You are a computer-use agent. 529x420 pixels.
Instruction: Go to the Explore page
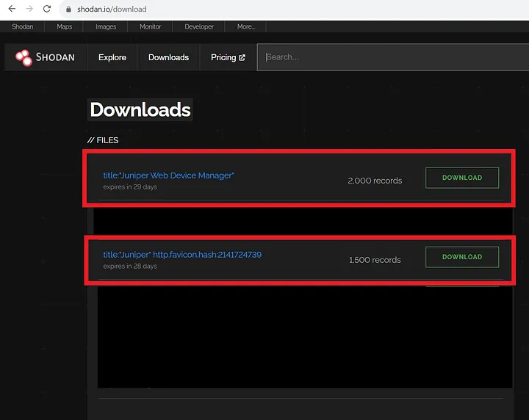(x=112, y=57)
